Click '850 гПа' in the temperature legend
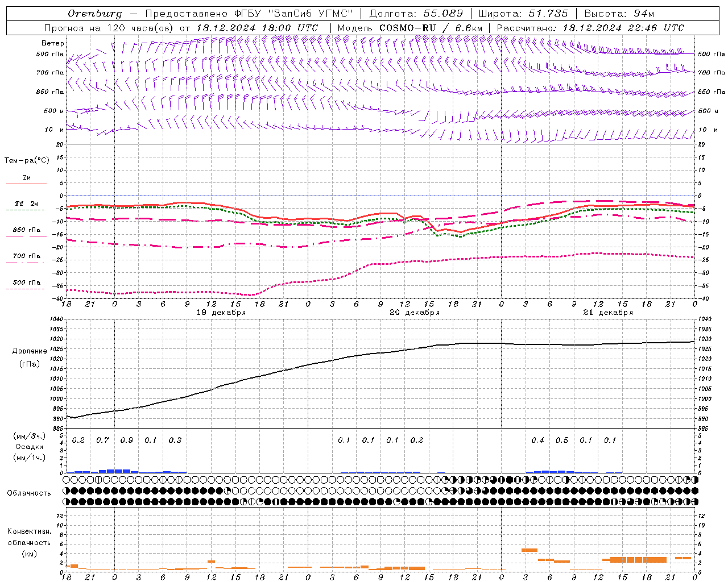Screen dimensions: 728x582 [x=27, y=230]
